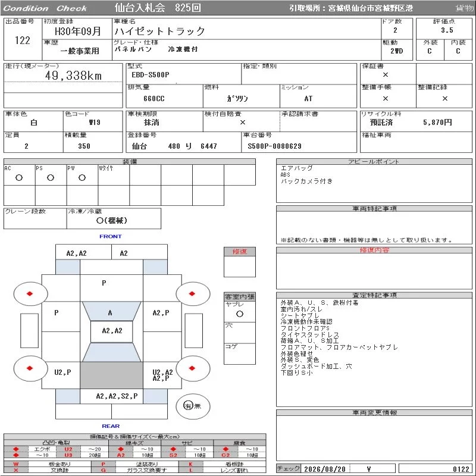Click the red diamond on left rear tire

point(30,368)
